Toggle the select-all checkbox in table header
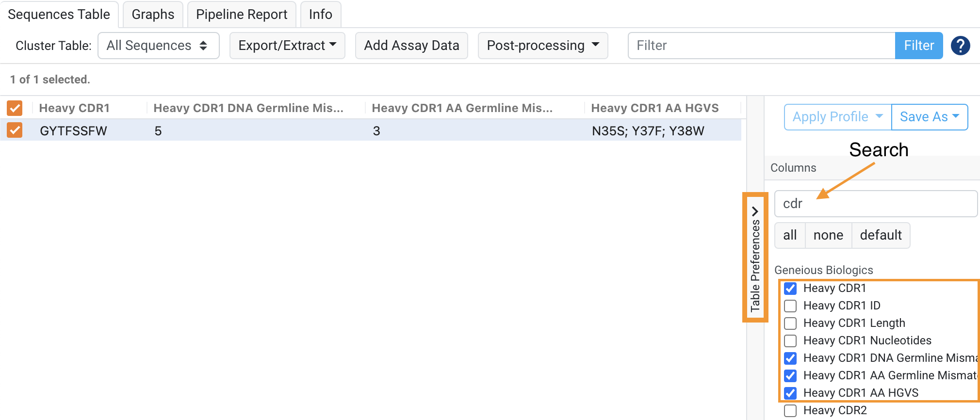 click(15, 108)
